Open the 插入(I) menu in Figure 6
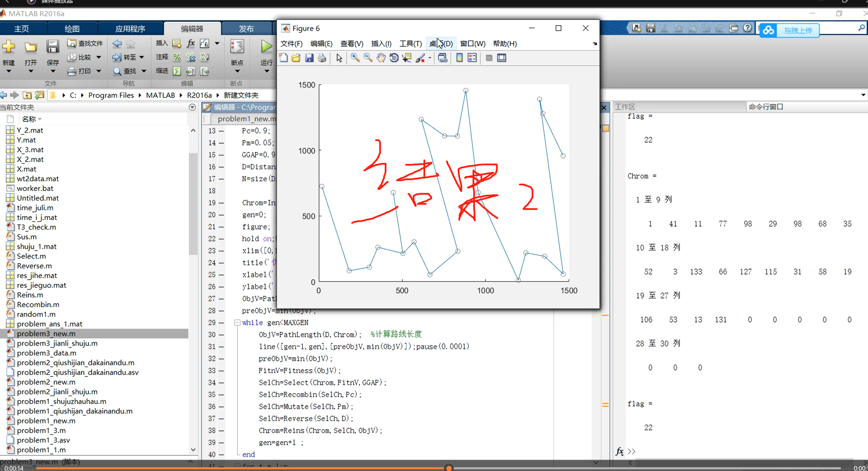The height and width of the screenshot is (471, 868). pyautogui.click(x=381, y=44)
